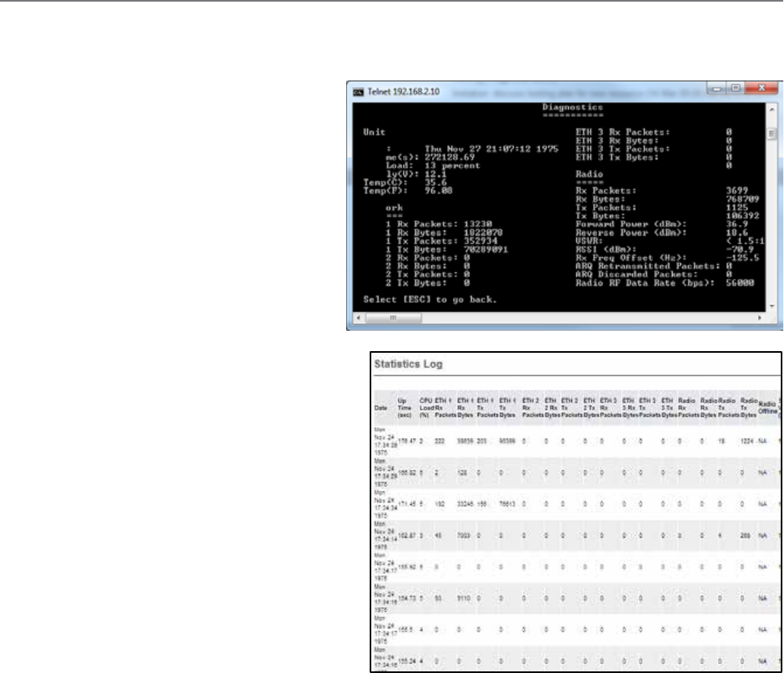Click the 'Reverse Power (dBm): 10.6' line
This screenshot has height=673, width=784.
pos(662,232)
